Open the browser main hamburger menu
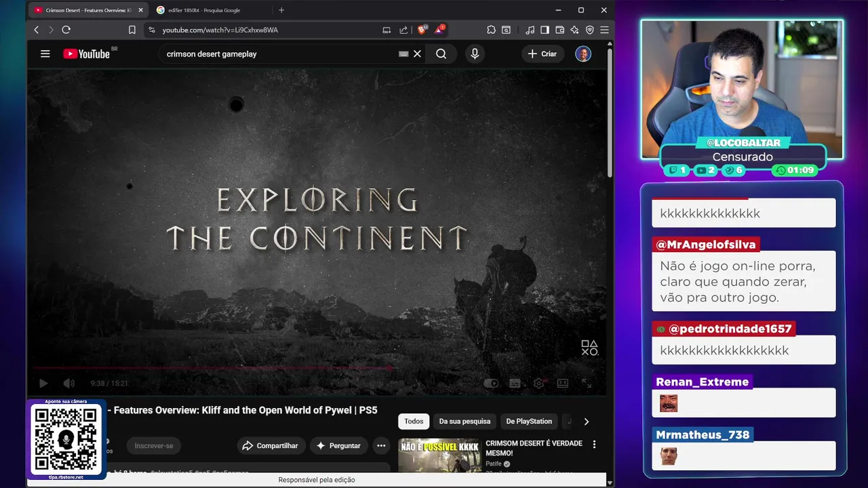 tap(604, 30)
